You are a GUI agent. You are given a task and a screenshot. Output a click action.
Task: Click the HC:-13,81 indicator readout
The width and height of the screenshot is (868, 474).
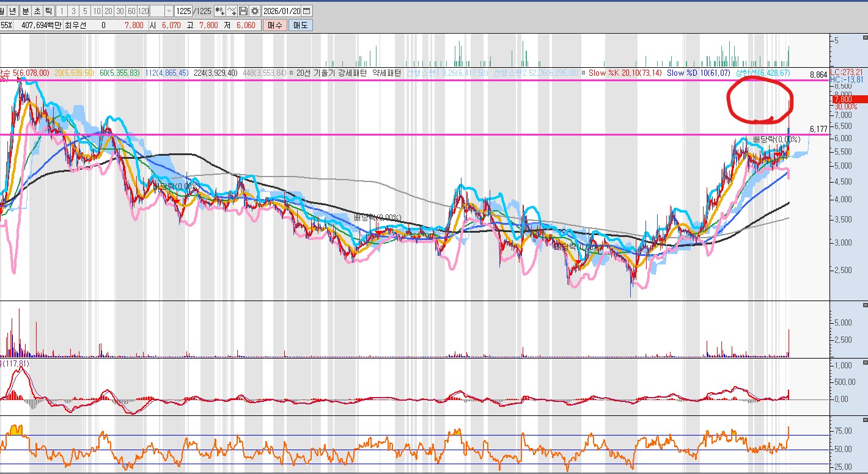pyautogui.click(x=847, y=79)
